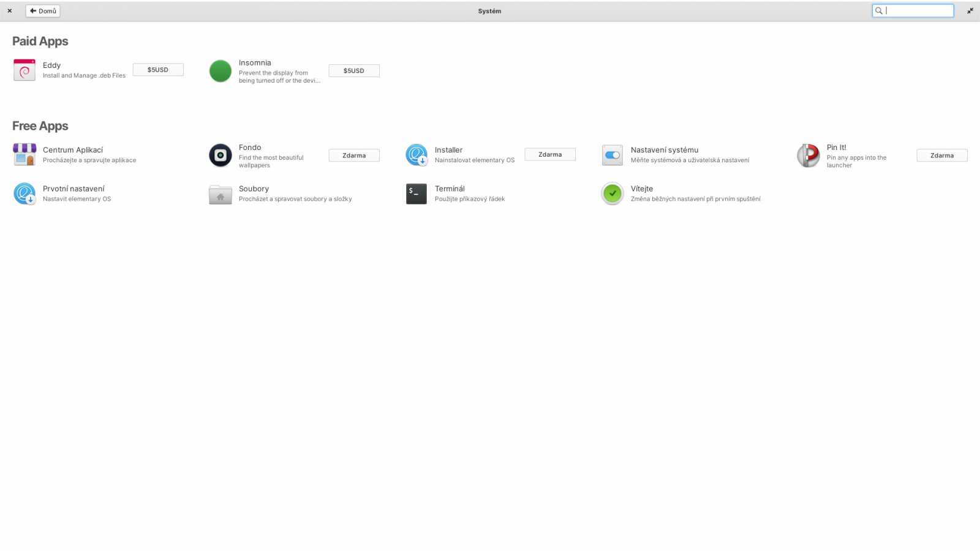Select the Soubory title text

pyautogui.click(x=254, y=189)
